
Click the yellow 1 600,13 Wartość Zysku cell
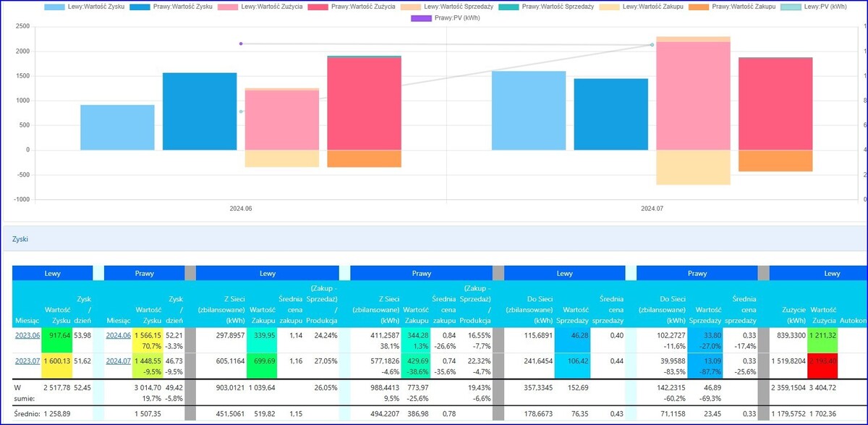pyautogui.click(x=56, y=361)
